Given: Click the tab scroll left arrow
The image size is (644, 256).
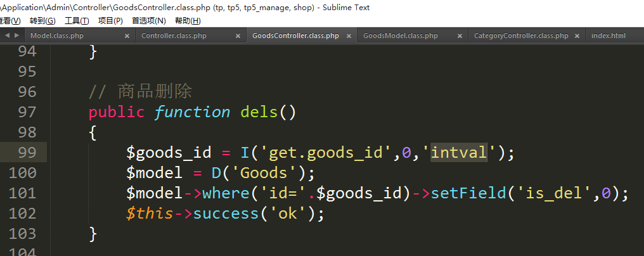Looking at the screenshot, I should pyautogui.click(x=7, y=35).
